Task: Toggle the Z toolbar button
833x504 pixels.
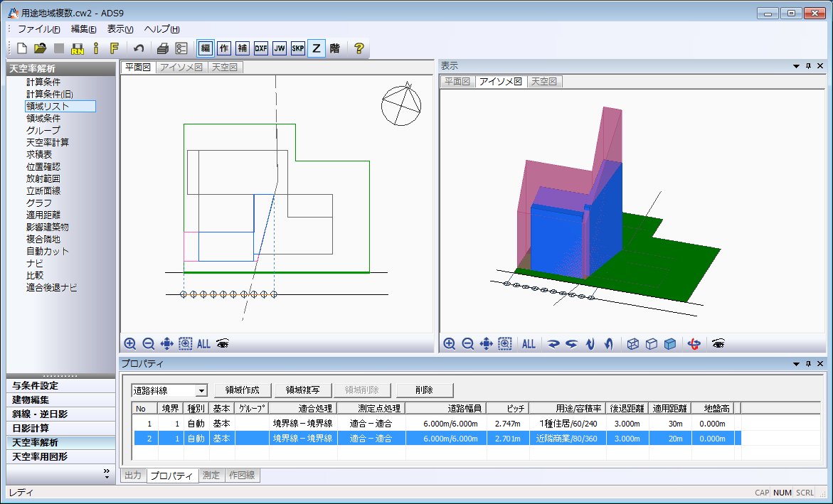Action: click(317, 48)
